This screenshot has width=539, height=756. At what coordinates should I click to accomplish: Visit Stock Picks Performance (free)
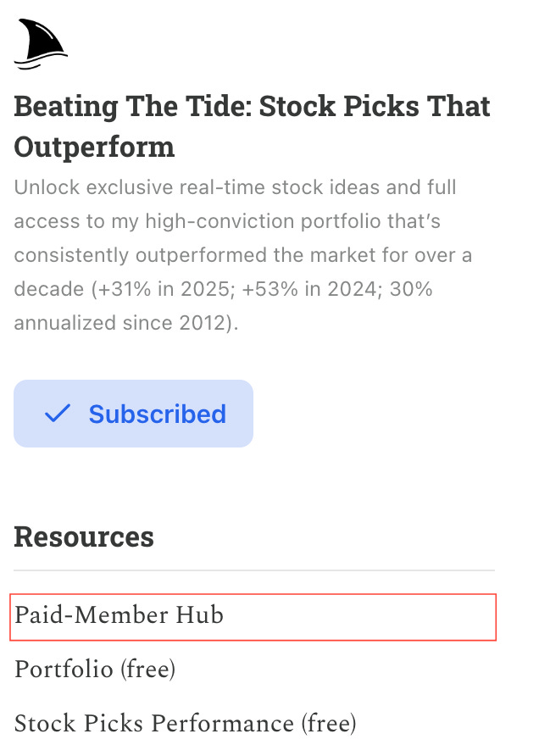[x=187, y=723]
